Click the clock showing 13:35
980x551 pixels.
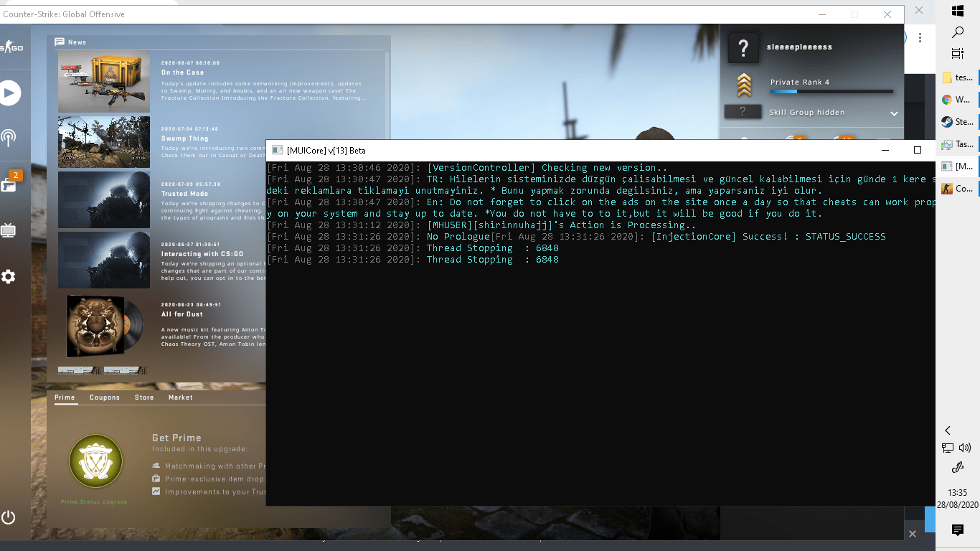coord(957,493)
